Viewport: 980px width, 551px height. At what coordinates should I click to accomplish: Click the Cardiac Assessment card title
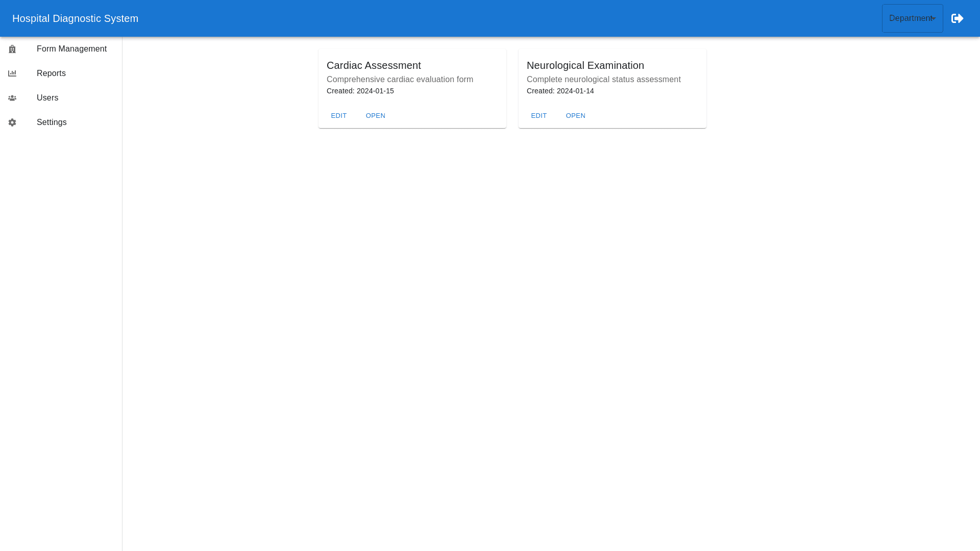pos(374,65)
